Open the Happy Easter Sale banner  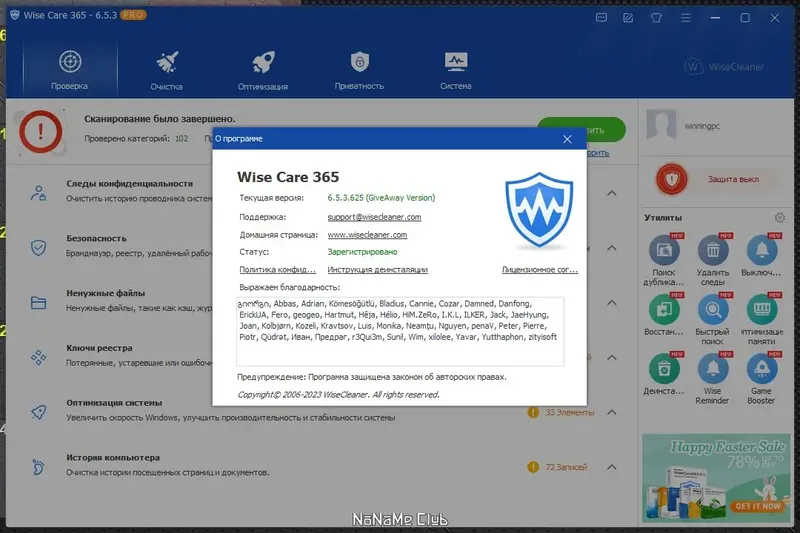[x=716, y=478]
